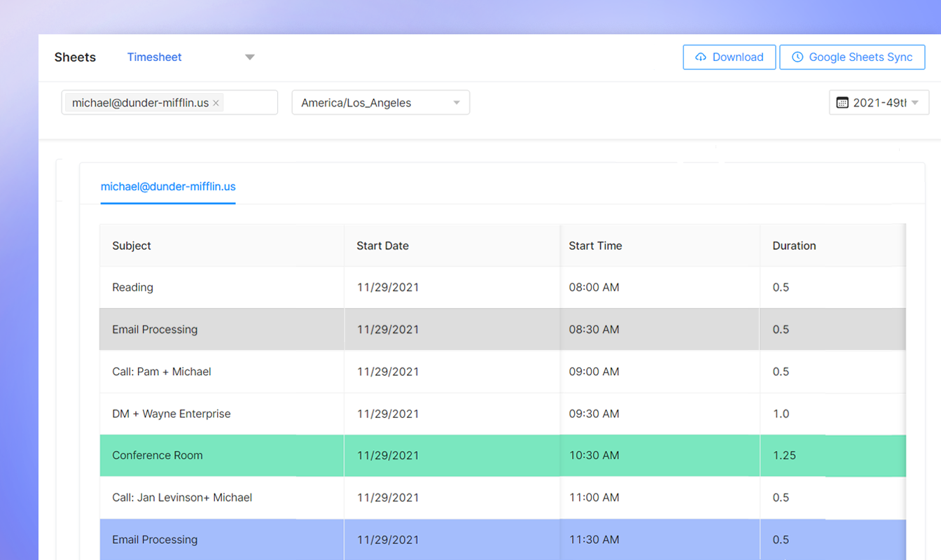Select Call: Pam + Michael cell
The height and width of the screenshot is (560, 941).
(222, 372)
